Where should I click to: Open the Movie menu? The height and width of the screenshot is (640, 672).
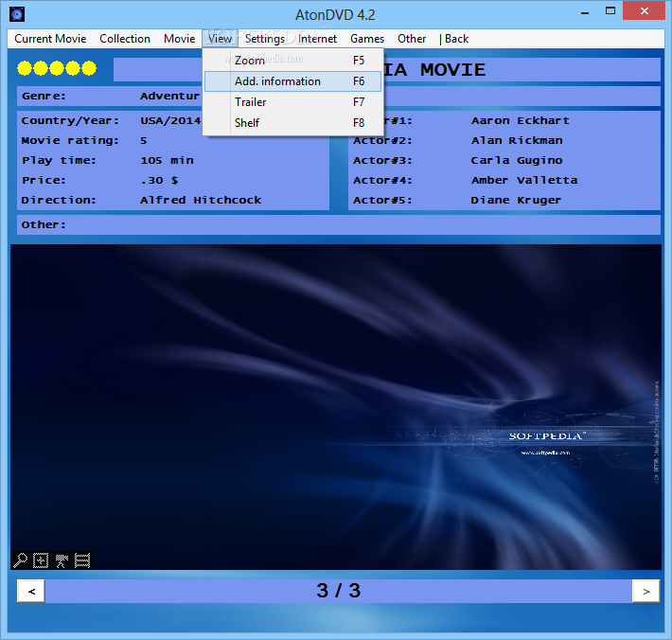point(179,39)
